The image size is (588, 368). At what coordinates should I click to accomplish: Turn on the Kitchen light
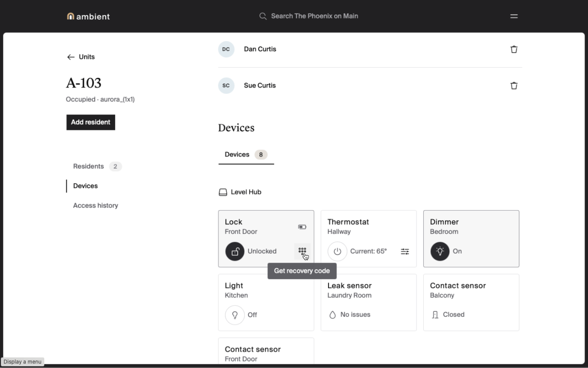coord(235,315)
